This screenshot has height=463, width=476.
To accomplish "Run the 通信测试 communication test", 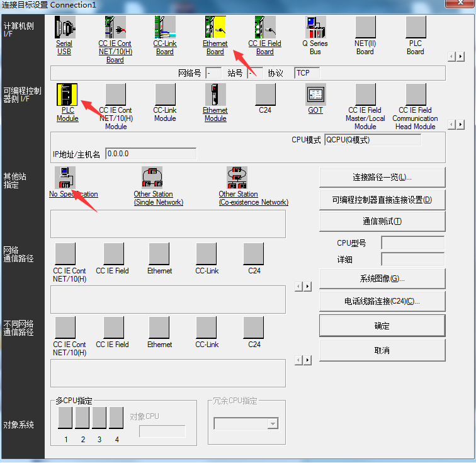I will 382,221.
